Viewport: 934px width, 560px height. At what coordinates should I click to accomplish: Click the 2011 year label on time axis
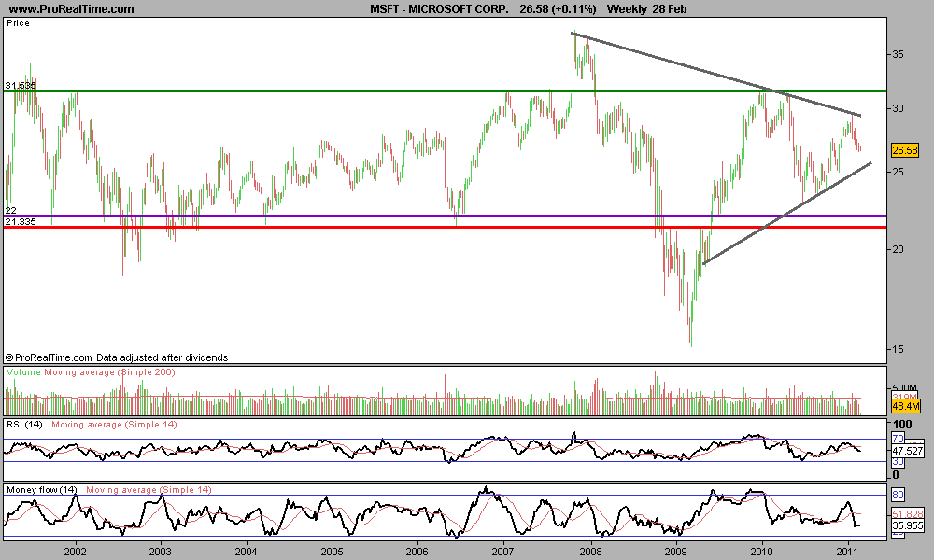click(848, 551)
